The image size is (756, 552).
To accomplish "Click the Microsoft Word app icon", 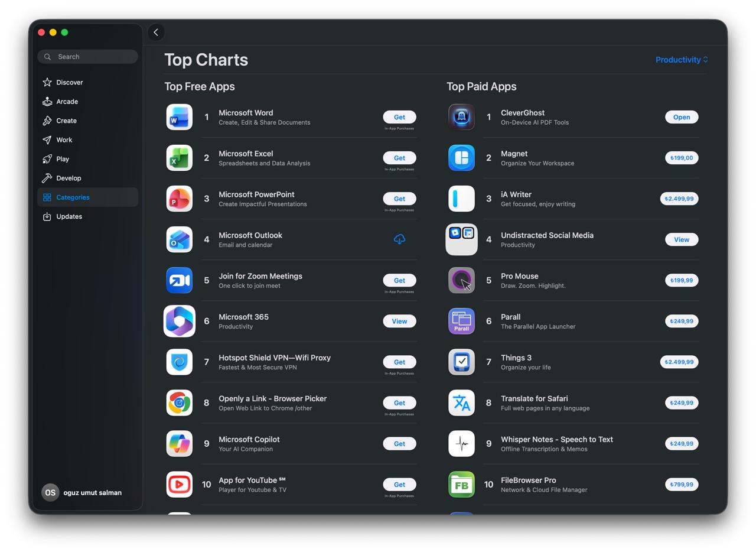I will (x=179, y=117).
